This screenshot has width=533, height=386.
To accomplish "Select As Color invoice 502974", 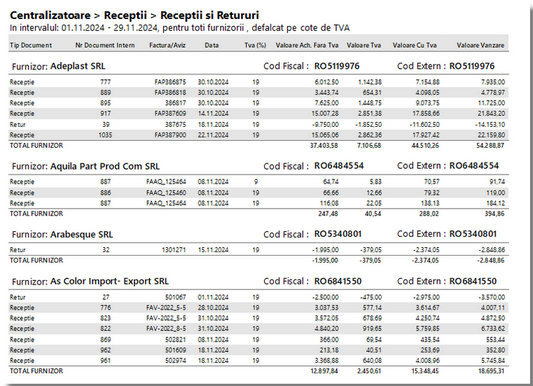I will (175, 361).
